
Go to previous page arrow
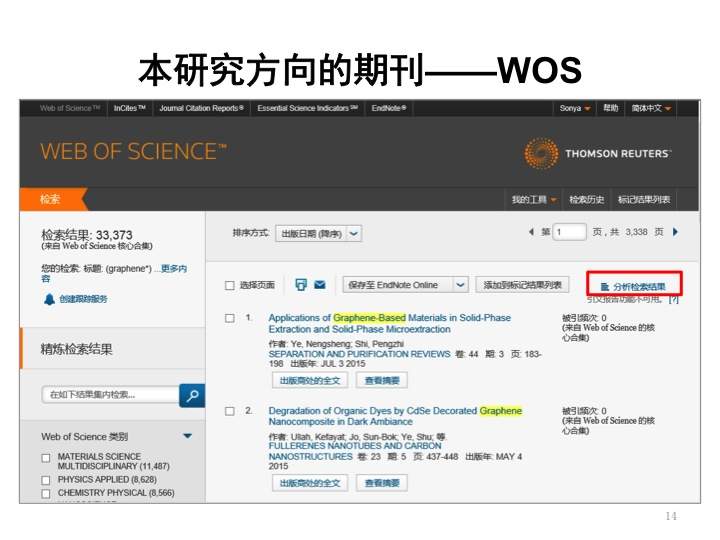click(531, 232)
